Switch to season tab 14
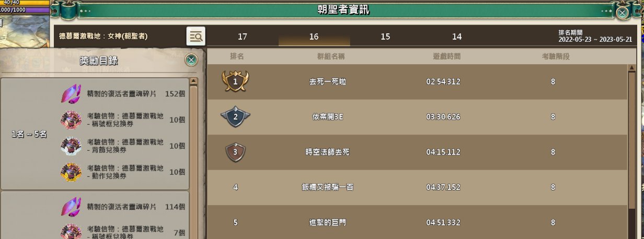The width and height of the screenshot is (644, 239). (x=457, y=37)
